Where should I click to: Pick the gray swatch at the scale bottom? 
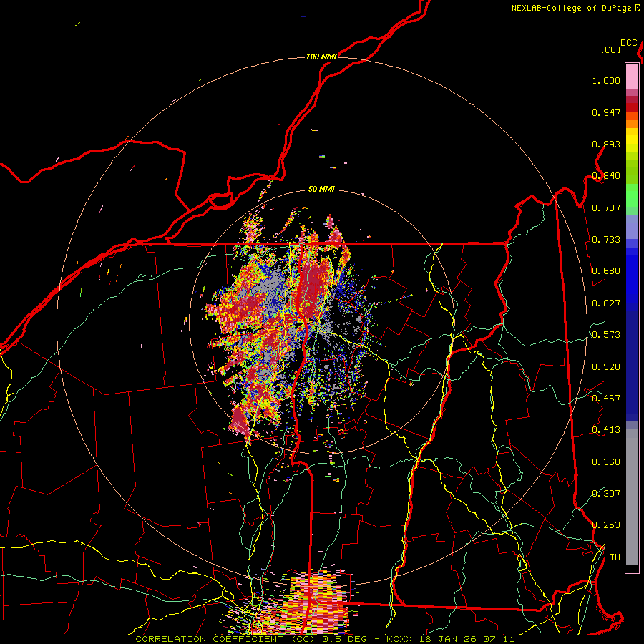click(x=632, y=497)
